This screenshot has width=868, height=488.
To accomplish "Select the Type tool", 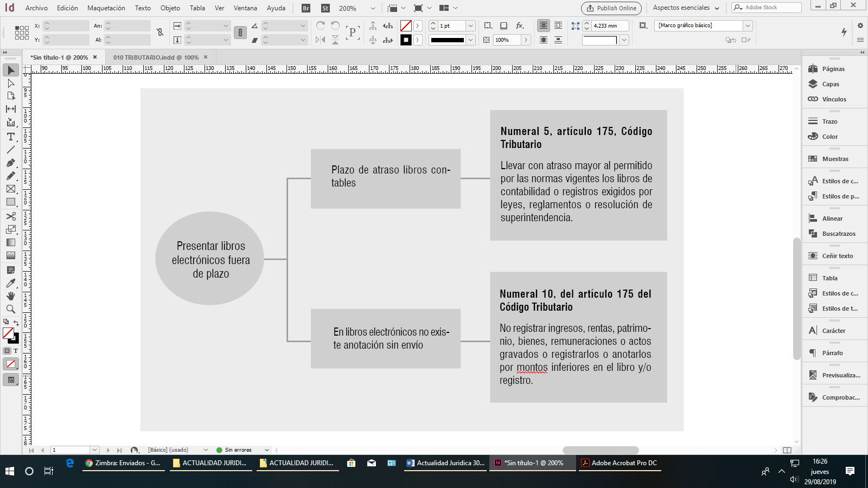I will tap(11, 137).
